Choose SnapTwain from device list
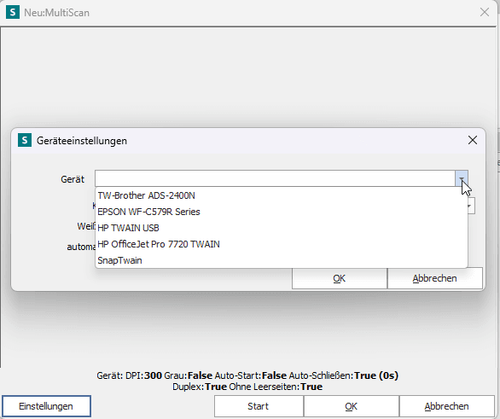500x419 pixels. pos(281,260)
